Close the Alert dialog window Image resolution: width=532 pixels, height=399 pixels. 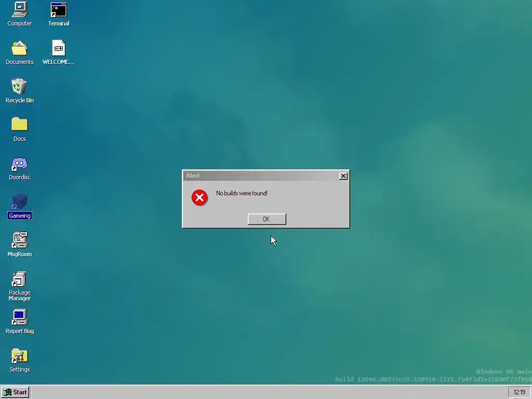[x=343, y=176]
